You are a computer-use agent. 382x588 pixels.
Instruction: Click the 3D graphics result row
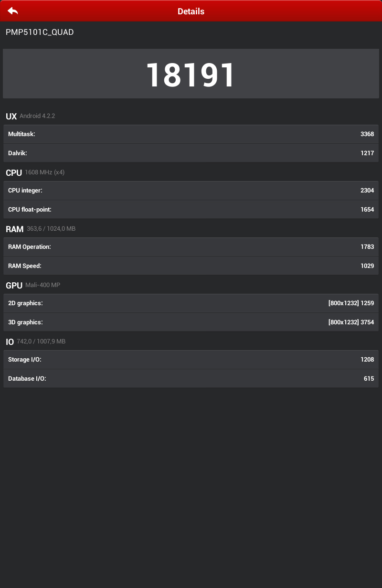tap(191, 322)
